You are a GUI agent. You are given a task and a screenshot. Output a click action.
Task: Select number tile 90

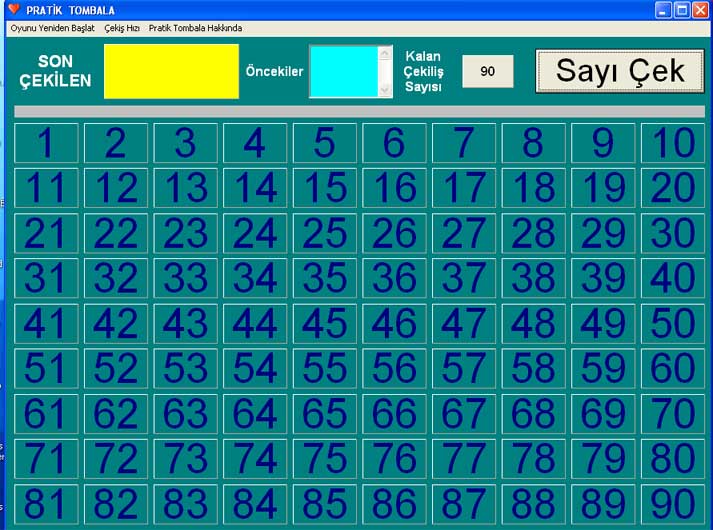(673, 504)
